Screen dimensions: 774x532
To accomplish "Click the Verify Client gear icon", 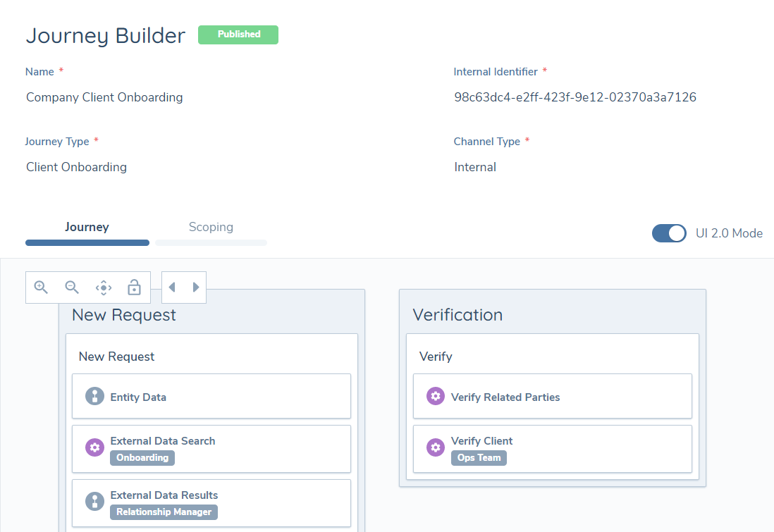I will pyautogui.click(x=436, y=447).
